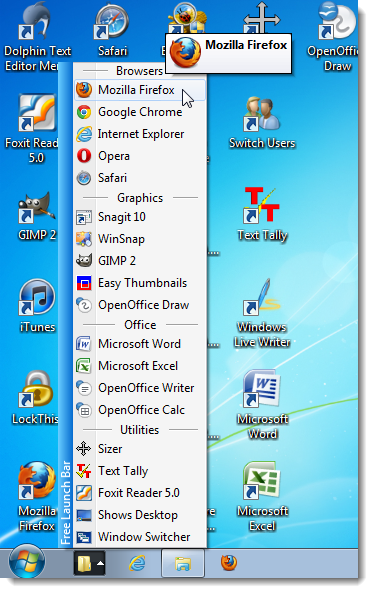Select Shows Desktop menu entry
The image size is (373, 593).
140,515
